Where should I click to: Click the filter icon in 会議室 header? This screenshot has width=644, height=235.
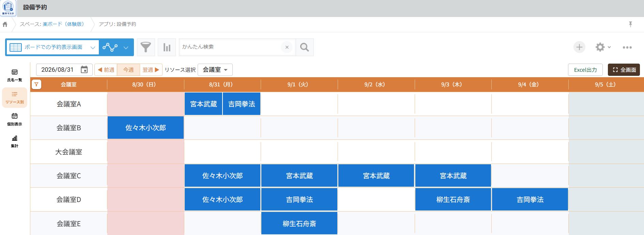point(36,84)
